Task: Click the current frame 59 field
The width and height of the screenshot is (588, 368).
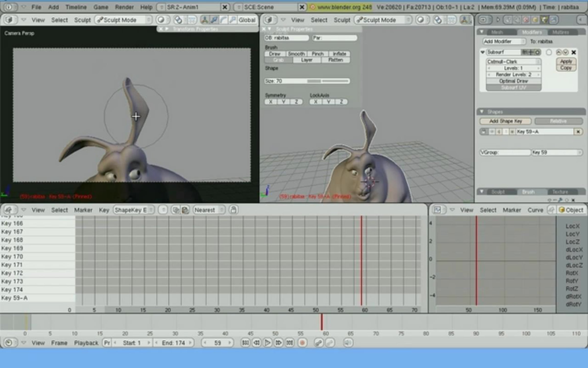Action: 217,343
